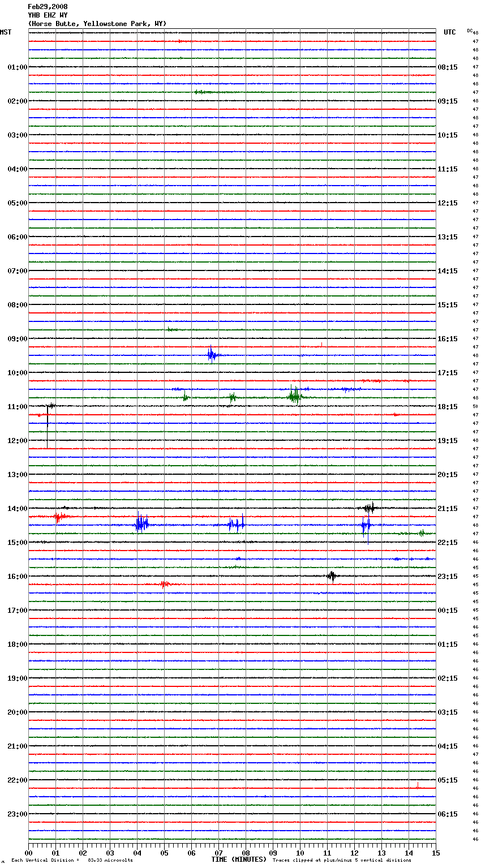Screen dimensions: 481x868
Task: Select the '10:00' MST hour label
Action: pos(18,373)
